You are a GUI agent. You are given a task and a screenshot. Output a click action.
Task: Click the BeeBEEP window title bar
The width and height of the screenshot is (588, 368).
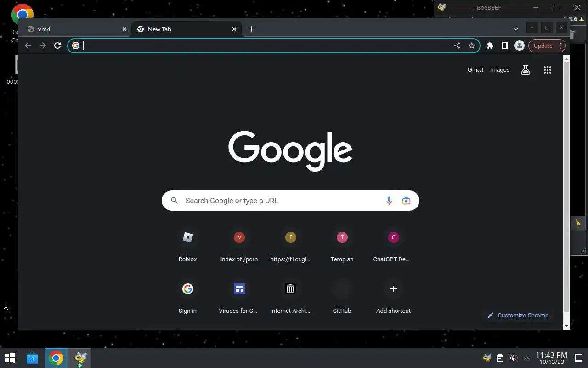[x=487, y=7]
